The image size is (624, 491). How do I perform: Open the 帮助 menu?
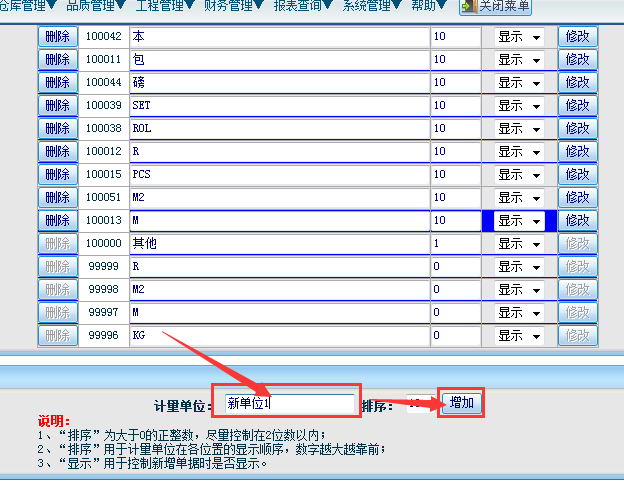[429, 6]
